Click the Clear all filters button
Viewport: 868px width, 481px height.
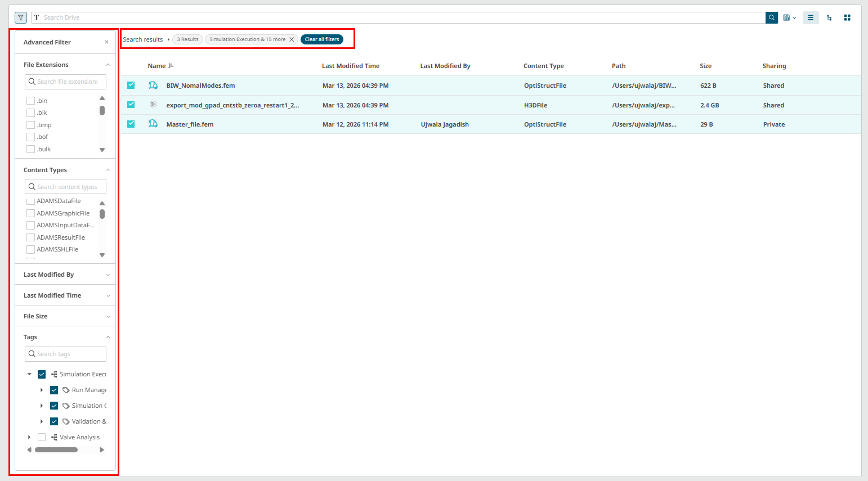[322, 39]
